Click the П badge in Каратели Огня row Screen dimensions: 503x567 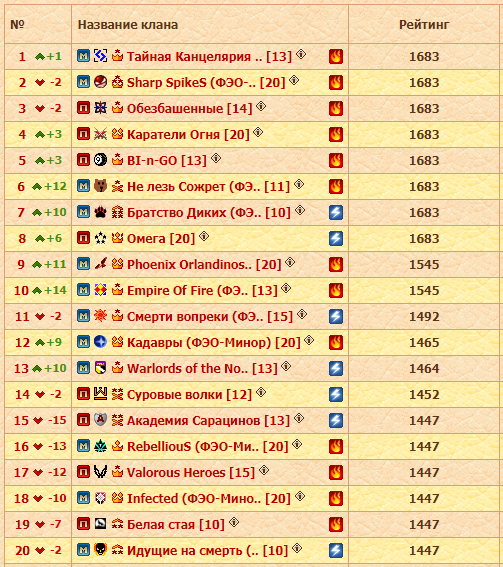[83, 134]
